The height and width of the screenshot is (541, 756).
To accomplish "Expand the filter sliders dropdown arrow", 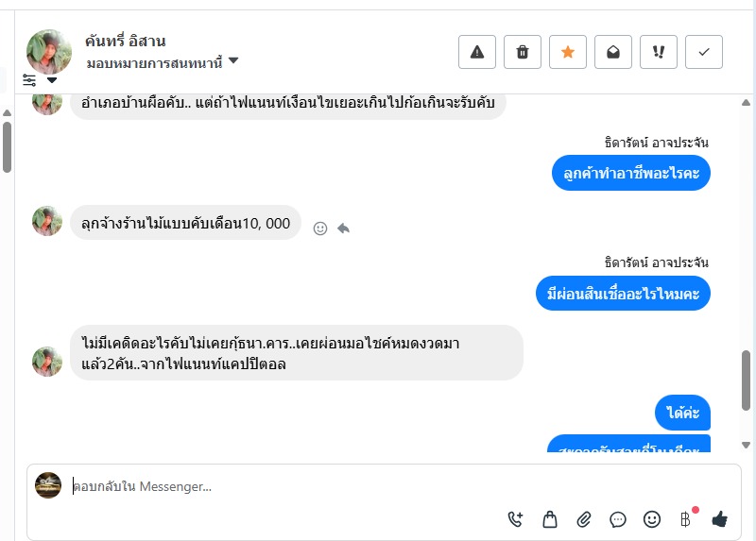I will 52,80.
